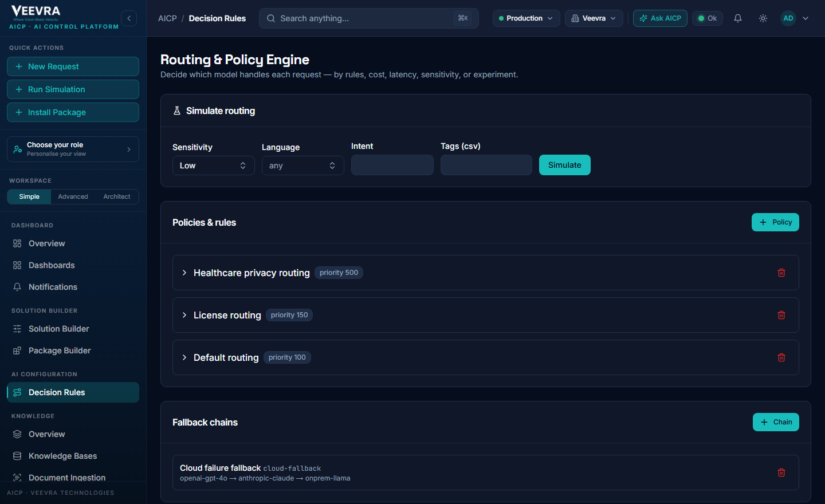
Task: Open the Production environment dropdown
Action: pyautogui.click(x=526, y=18)
